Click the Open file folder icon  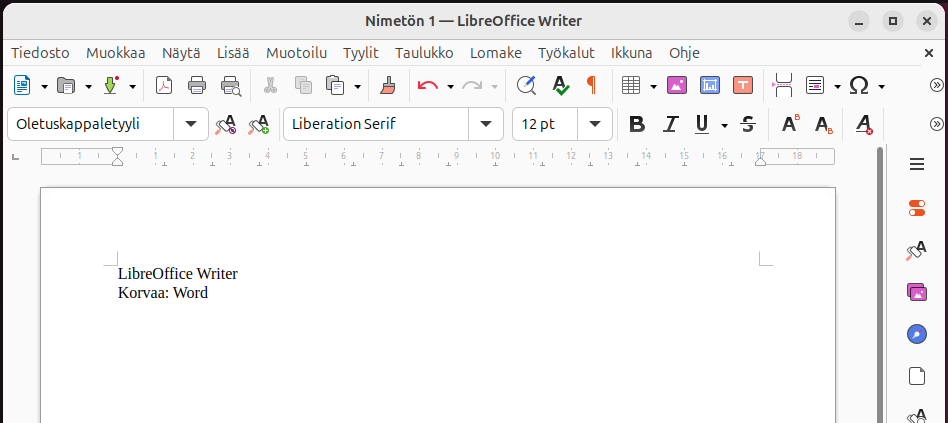click(x=66, y=86)
